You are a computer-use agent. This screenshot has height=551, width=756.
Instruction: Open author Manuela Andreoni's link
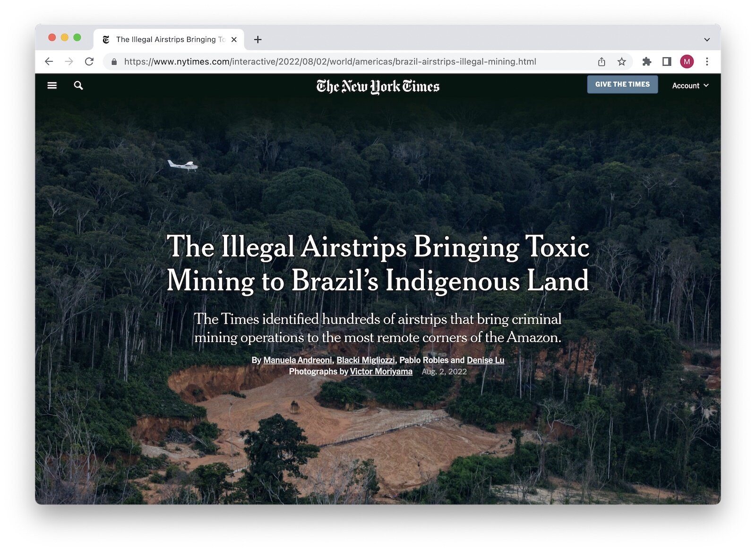(x=298, y=360)
